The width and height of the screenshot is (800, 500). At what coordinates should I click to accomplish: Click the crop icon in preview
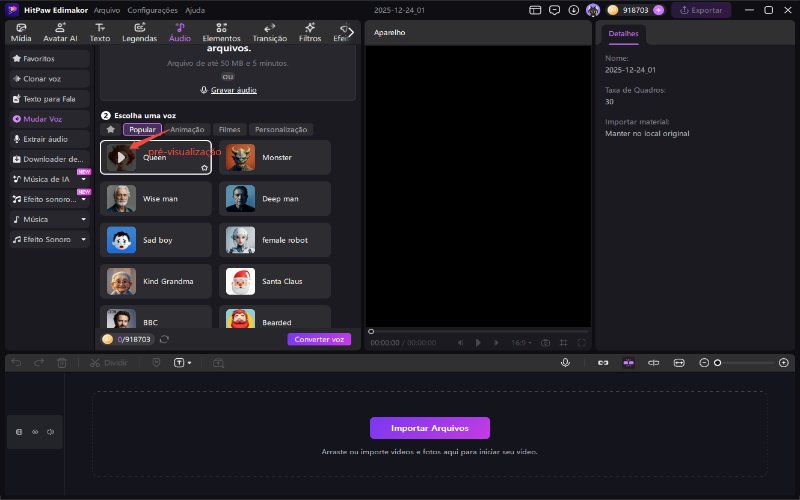pyautogui.click(x=564, y=343)
